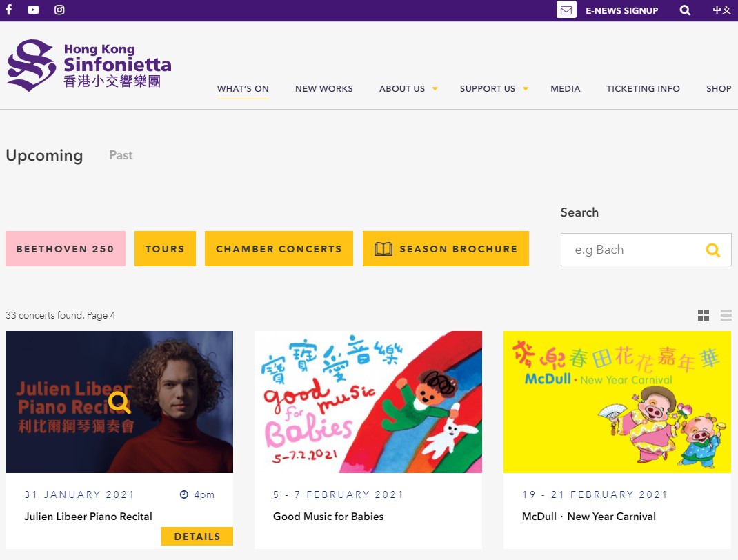Open the Instagram profile icon
The width and height of the screenshot is (738, 560).
coord(59,10)
